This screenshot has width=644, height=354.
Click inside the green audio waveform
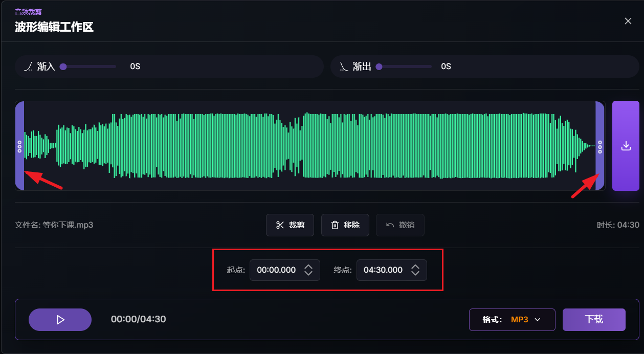tap(309, 146)
